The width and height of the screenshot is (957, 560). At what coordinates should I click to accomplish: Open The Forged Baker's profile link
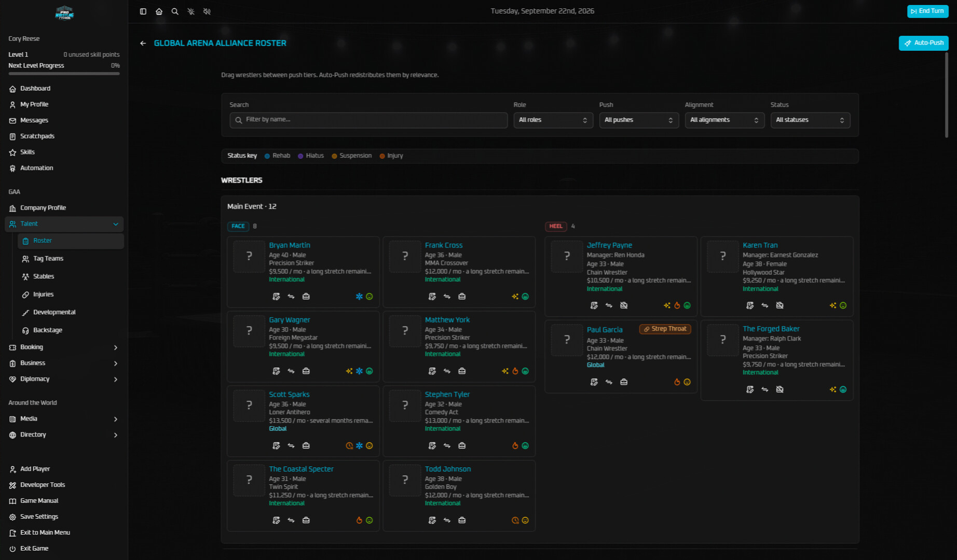click(771, 329)
